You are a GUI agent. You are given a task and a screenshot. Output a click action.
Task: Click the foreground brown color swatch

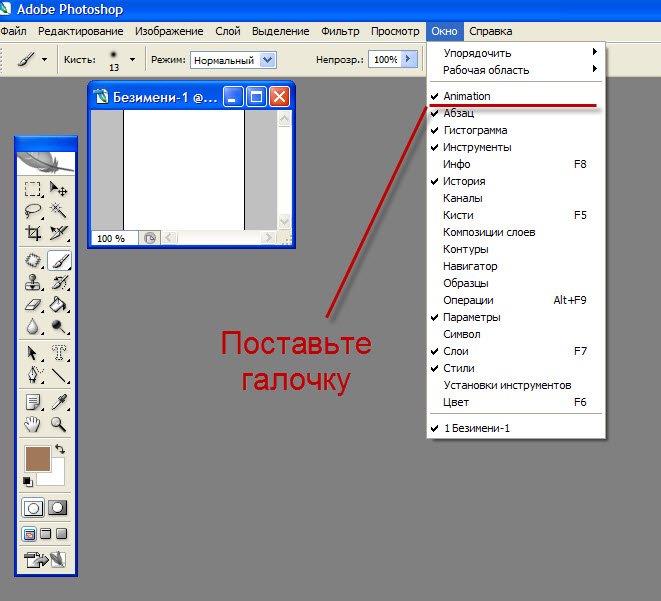(x=37, y=458)
